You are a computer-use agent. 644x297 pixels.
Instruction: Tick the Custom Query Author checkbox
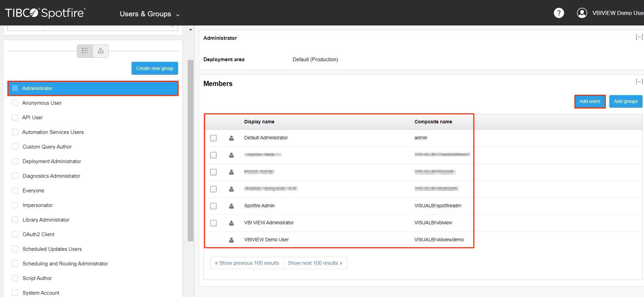pos(15,147)
